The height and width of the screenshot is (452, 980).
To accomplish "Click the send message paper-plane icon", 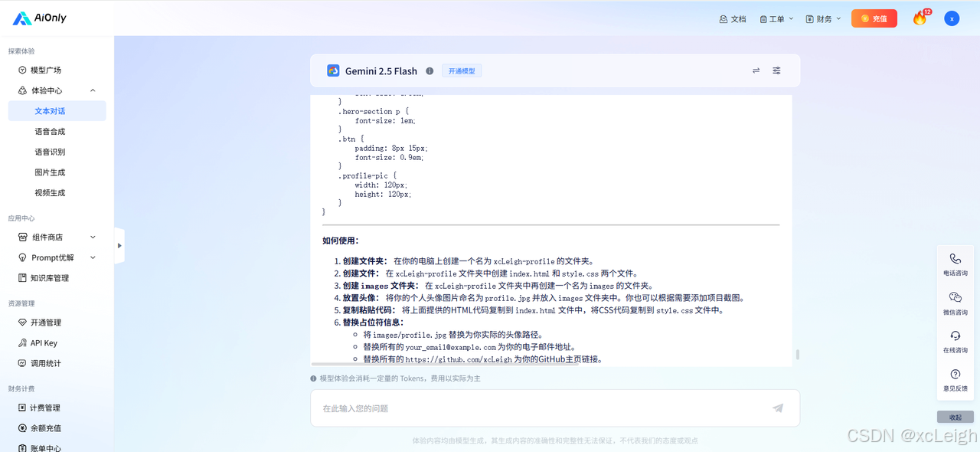I will pyautogui.click(x=777, y=408).
